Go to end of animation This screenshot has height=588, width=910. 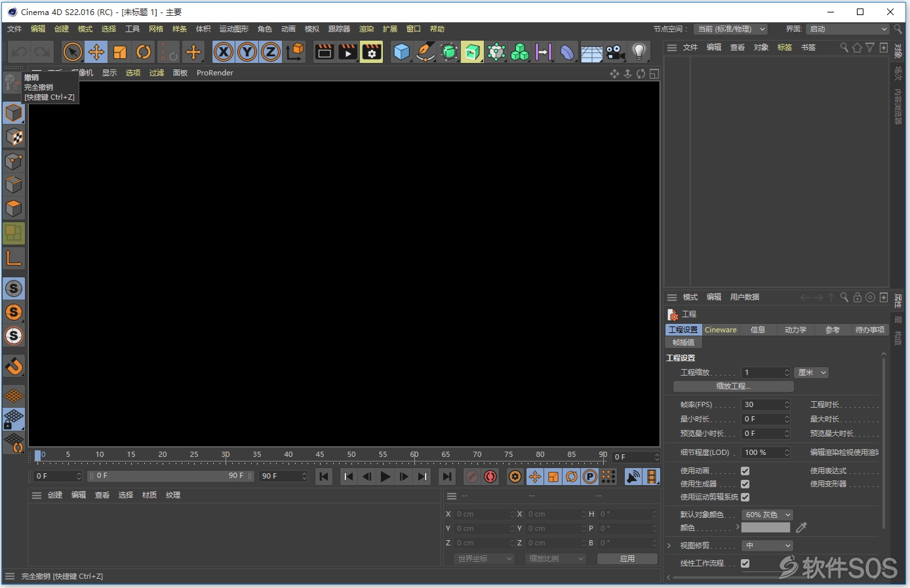pos(447,477)
